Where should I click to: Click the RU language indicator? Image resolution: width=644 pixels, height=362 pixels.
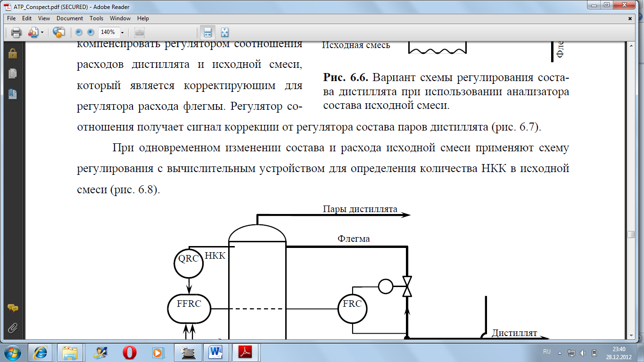pyautogui.click(x=547, y=352)
